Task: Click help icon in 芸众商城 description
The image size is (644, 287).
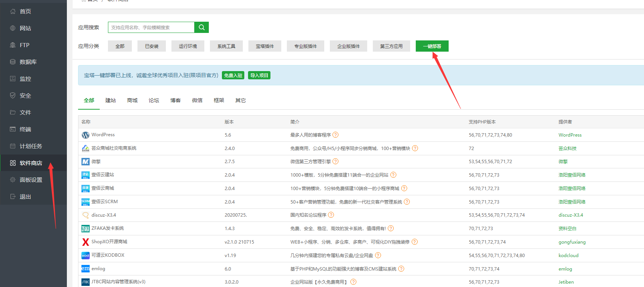Action: click(415, 148)
